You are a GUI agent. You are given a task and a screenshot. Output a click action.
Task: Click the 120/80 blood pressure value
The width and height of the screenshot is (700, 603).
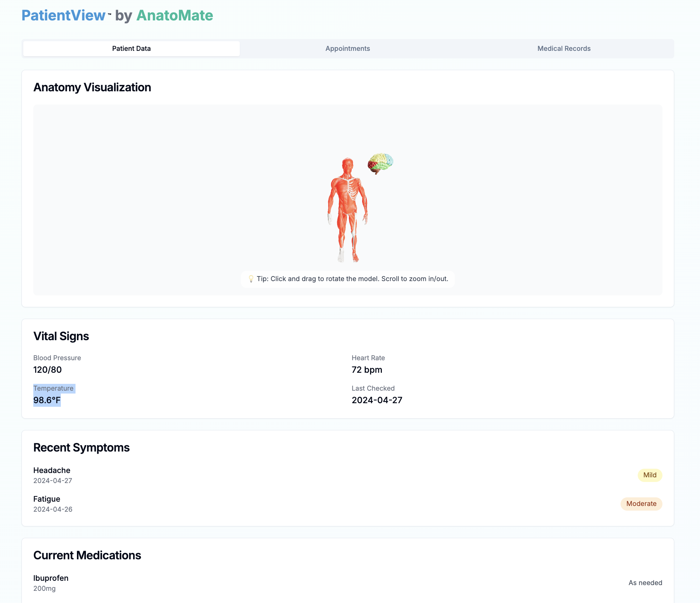tap(48, 370)
